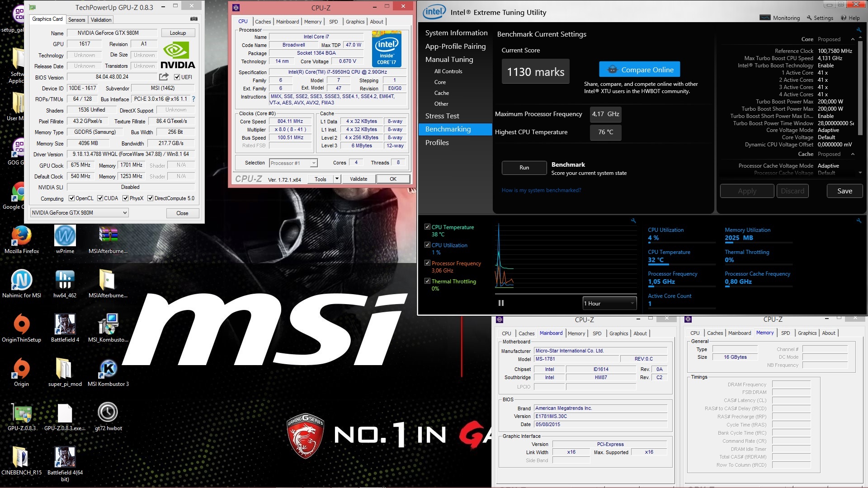Open Mainboard tab in bottom-right CPU-Z Memory window
The width and height of the screenshot is (868, 488).
(739, 333)
